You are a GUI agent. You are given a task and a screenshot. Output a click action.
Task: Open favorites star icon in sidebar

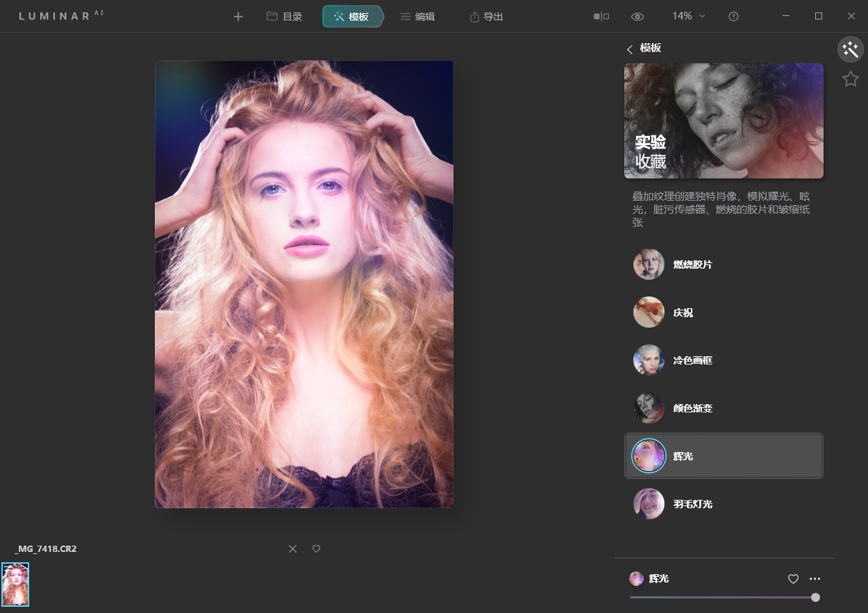[x=850, y=79]
